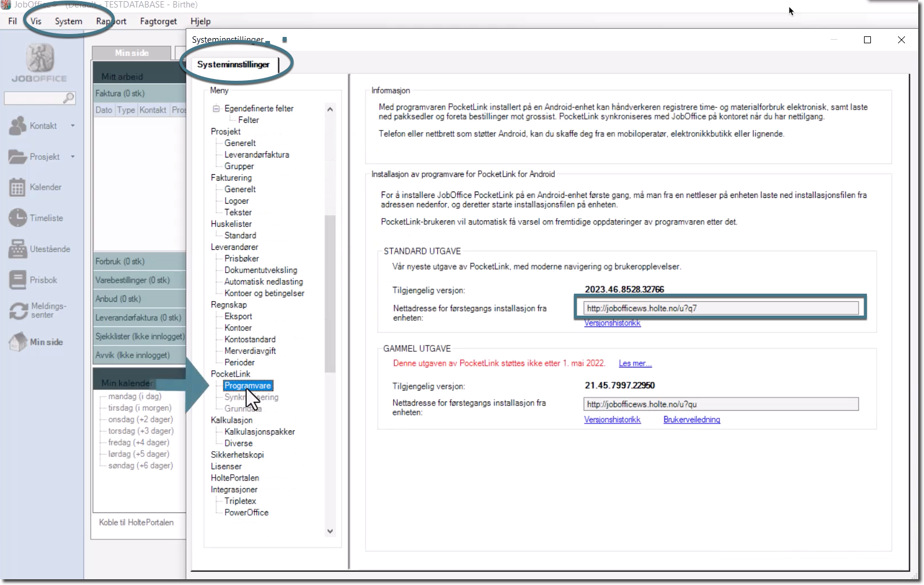Select Lisenser tree item
Viewport: 924px width, 585px height.
226,466
